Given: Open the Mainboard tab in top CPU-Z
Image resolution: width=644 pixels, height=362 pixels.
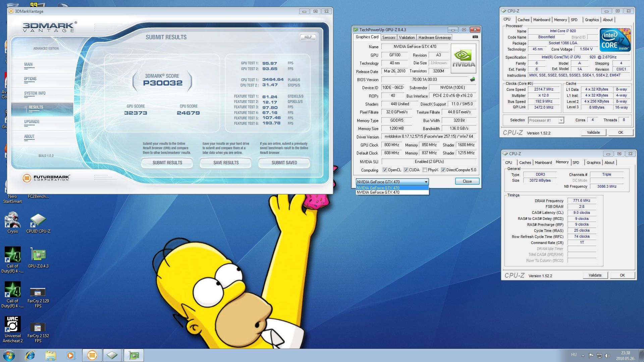Looking at the screenshot, I should point(541,20).
